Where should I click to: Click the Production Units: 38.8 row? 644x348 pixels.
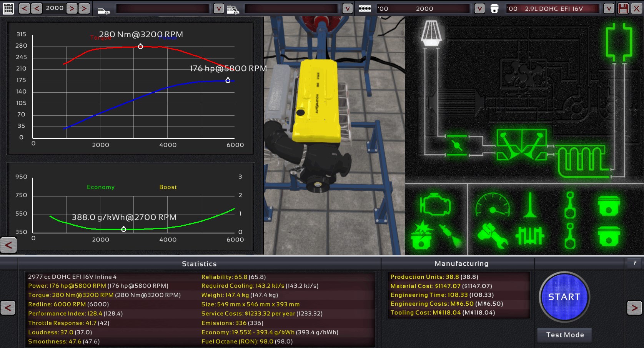pos(459,277)
